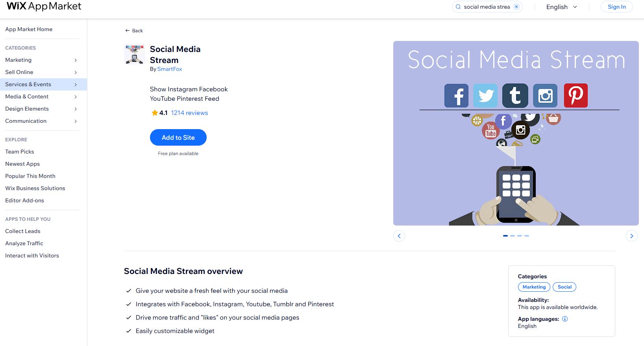Open Interact with Visitors

[32, 255]
